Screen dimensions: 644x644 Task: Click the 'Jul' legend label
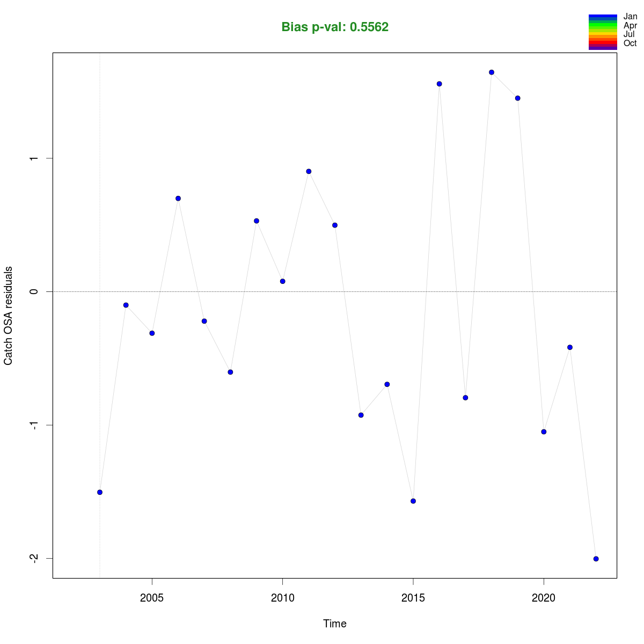629,34
